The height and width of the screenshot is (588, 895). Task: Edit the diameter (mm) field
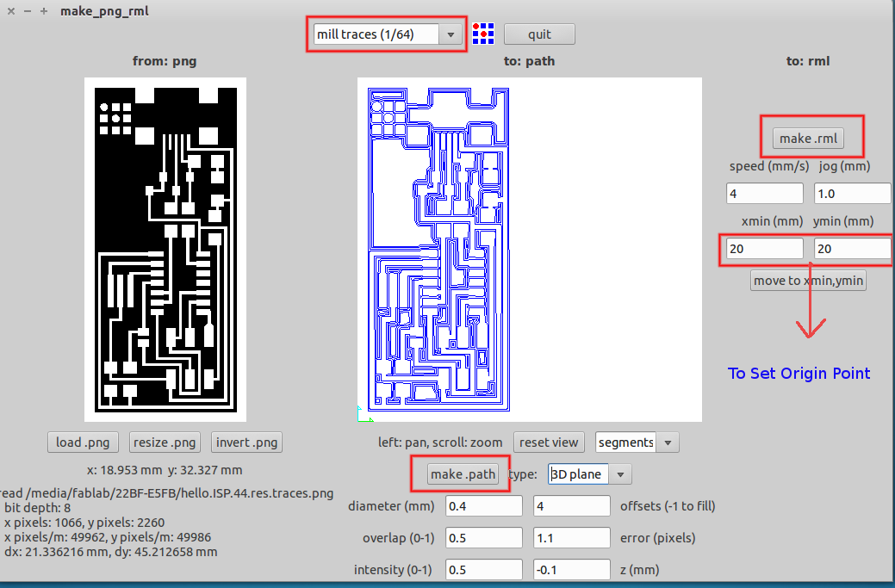(x=483, y=506)
